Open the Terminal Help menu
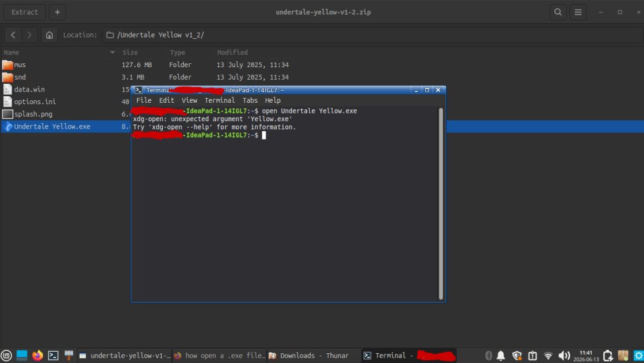 (273, 100)
